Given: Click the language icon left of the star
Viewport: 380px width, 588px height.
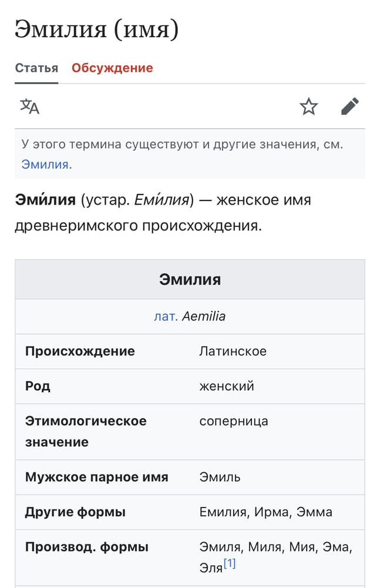Looking at the screenshot, I should click(x=29, y=106).
